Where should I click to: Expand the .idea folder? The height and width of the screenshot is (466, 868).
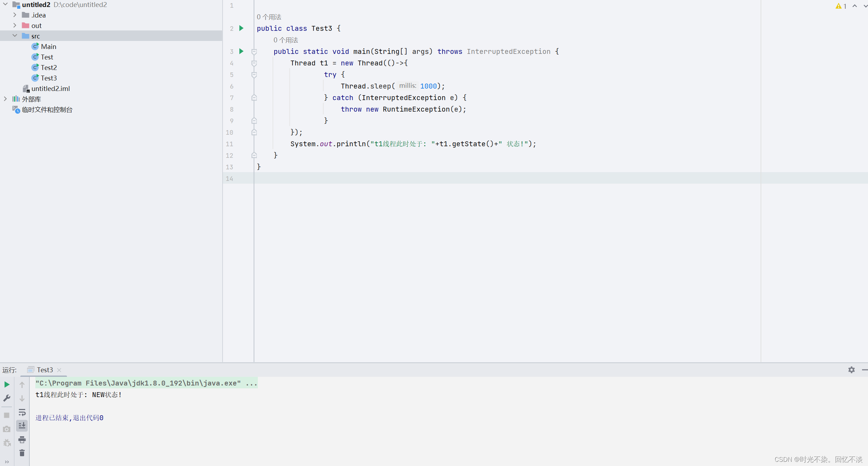point(15,15)
